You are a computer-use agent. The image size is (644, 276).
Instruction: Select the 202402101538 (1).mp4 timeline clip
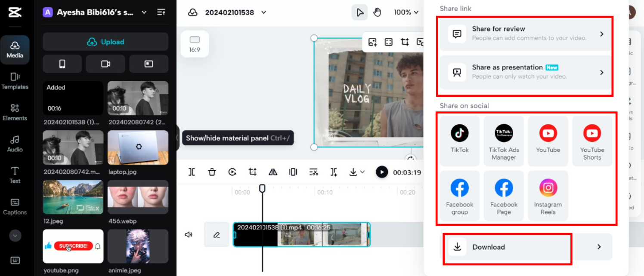pos(302,234)
